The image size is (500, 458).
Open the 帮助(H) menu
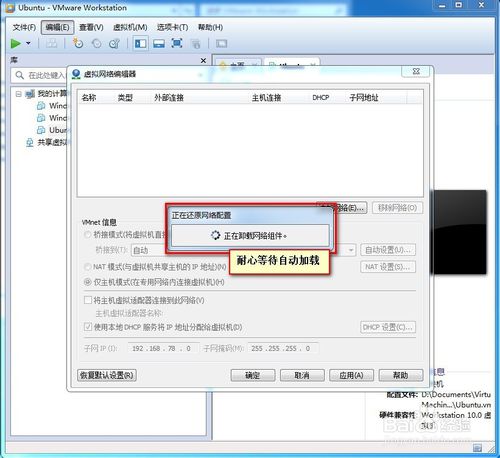click(210, 27)
